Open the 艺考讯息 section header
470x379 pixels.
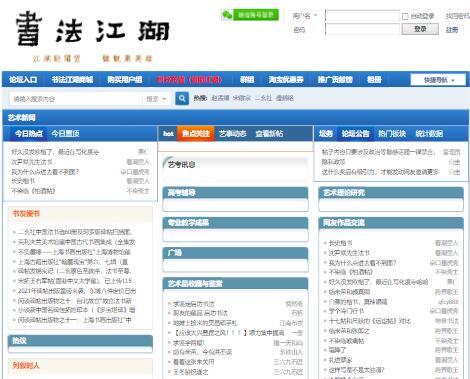182,165
